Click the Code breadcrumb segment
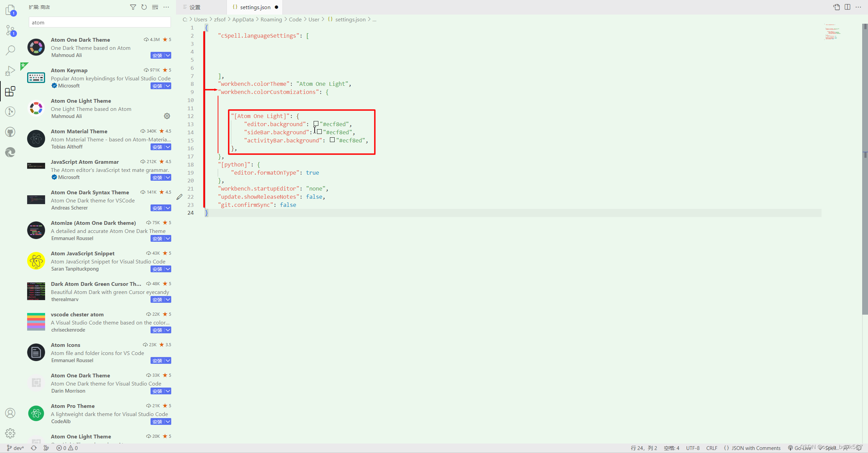Viewport: 868px width, 453px height. pos(295,19)
